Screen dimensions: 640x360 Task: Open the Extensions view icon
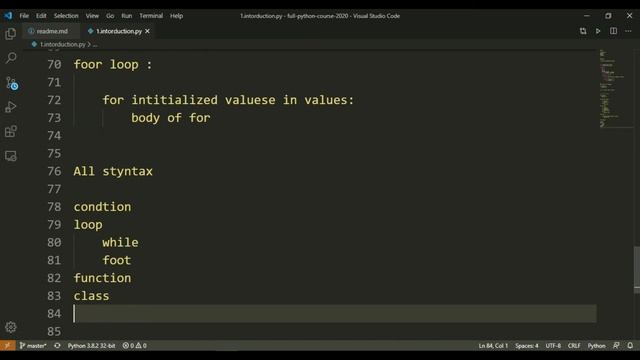(11, 131)
